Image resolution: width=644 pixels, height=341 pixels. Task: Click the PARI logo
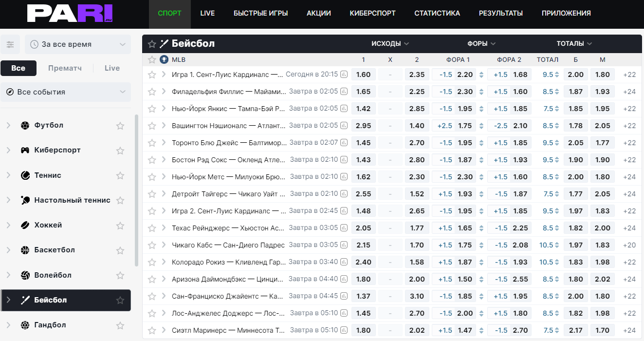70,14
